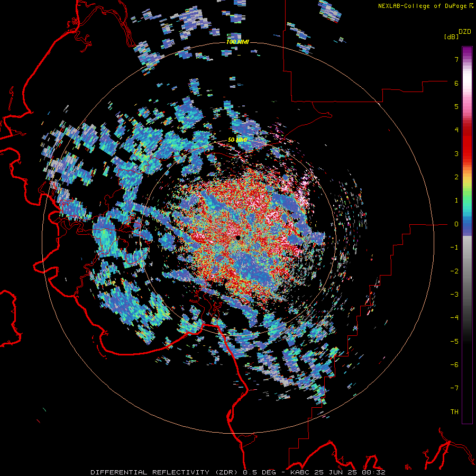This screenshot has width=476, height=476.
Task: Click the 1 value on color scale
Action: [456, 200]
